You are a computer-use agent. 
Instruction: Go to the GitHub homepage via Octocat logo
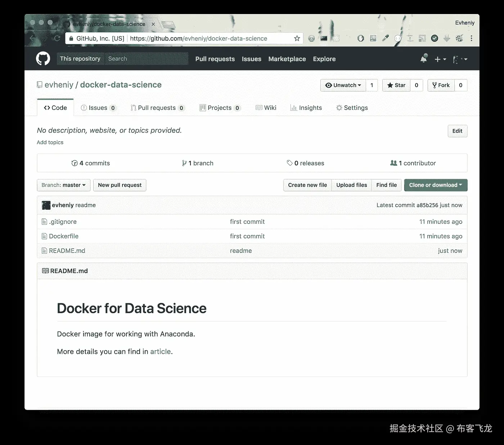(x=43, y=59)
